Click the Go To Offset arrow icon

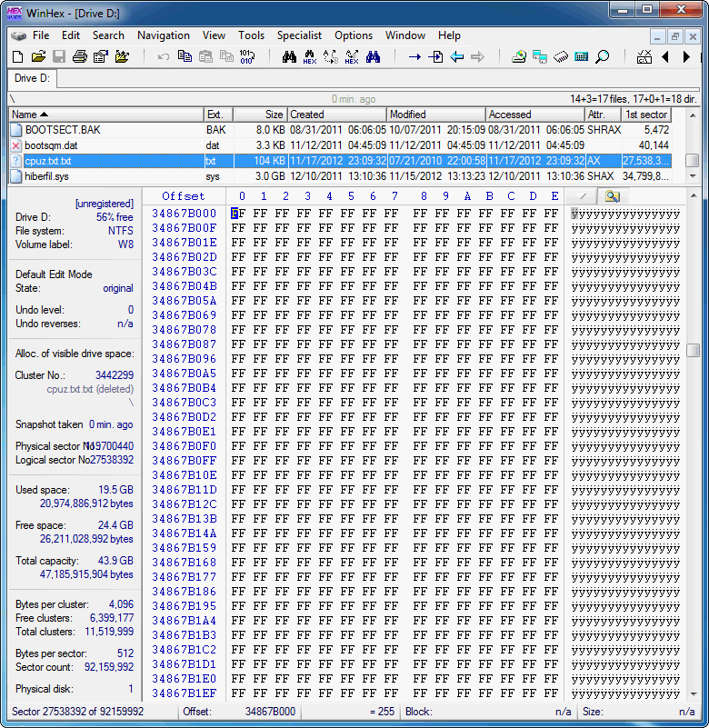414,57
